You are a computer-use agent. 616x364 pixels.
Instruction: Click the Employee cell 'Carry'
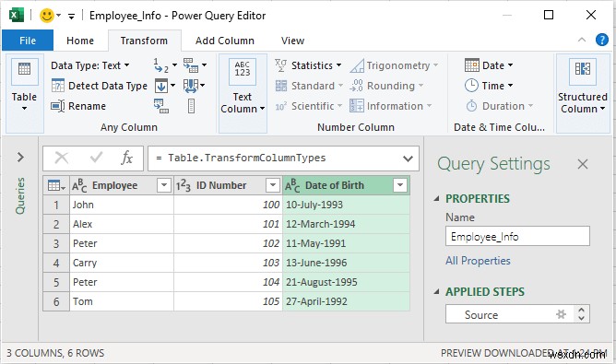[122, 263]
